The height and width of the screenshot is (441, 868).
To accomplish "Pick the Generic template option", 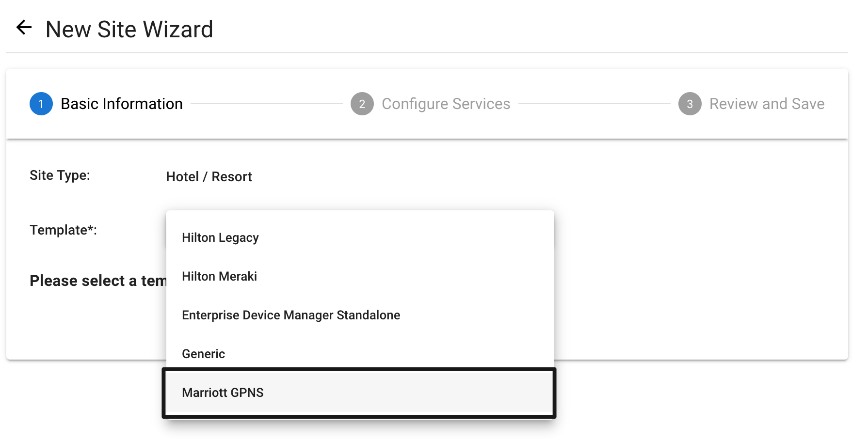I will tap(360, 354).
